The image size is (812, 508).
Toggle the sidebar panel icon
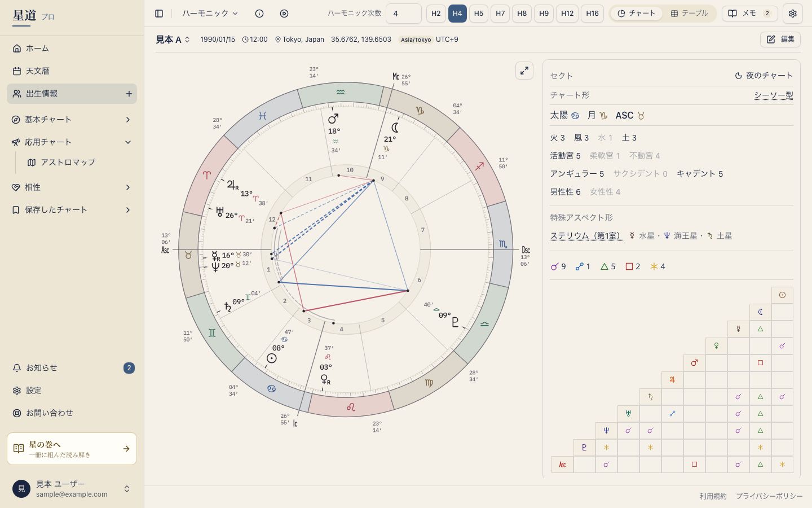click(159, 14)
